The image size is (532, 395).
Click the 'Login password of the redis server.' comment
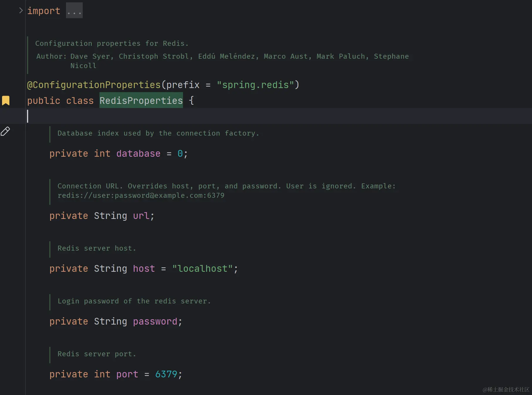coord(134,301)
